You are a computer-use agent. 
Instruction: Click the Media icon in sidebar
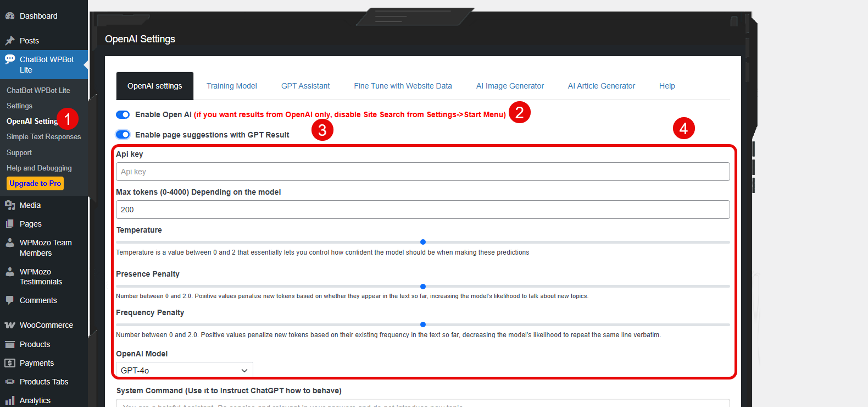pyautogui.click(x=10, y=205)
